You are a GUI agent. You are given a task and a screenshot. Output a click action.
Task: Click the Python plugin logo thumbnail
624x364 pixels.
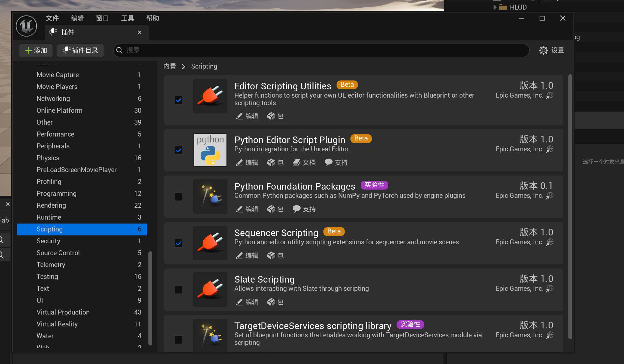click(210, 150)
